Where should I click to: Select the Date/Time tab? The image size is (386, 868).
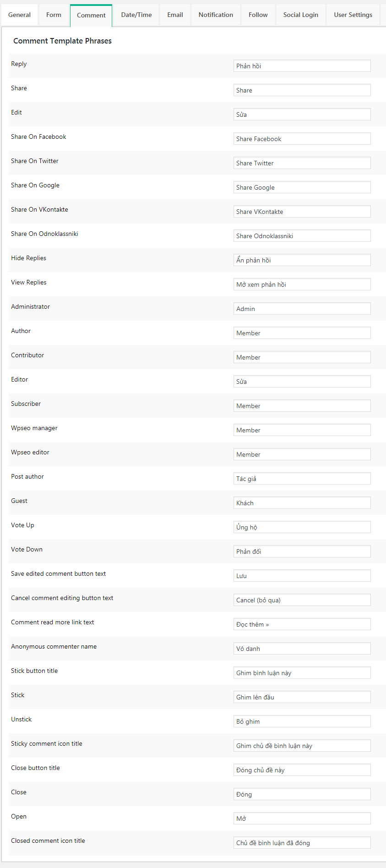coord(136,15)
